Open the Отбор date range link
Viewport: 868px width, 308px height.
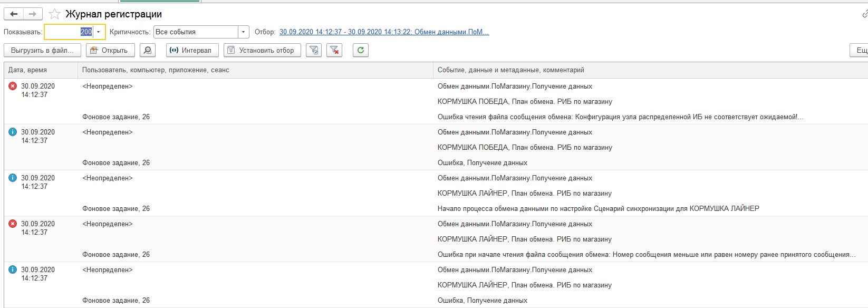[x=384, y=32]
